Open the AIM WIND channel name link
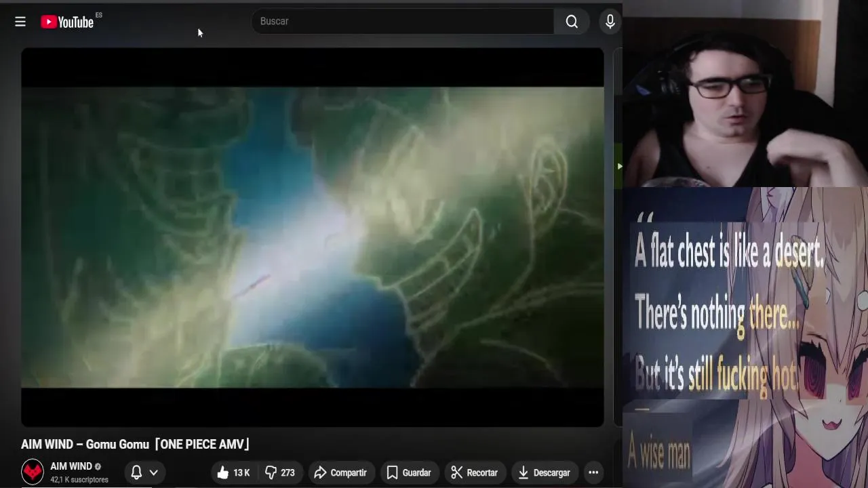 tap(71, 466)
